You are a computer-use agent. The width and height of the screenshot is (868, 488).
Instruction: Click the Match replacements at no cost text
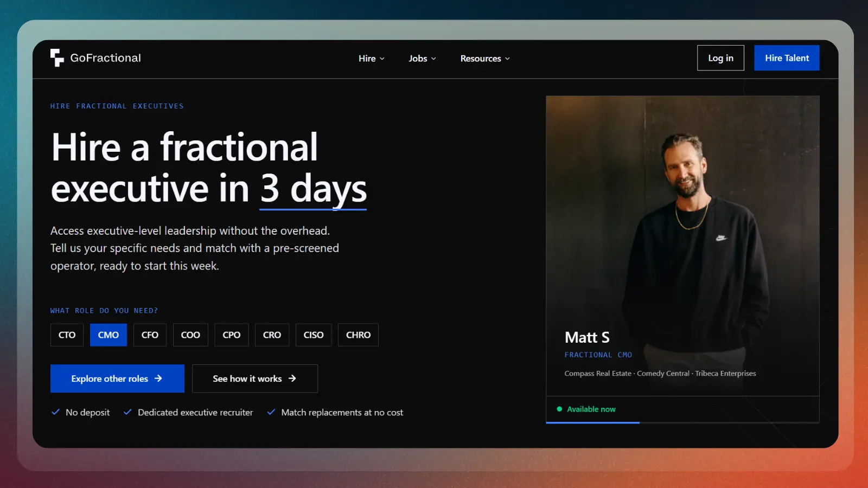click(x=342, y=413)
